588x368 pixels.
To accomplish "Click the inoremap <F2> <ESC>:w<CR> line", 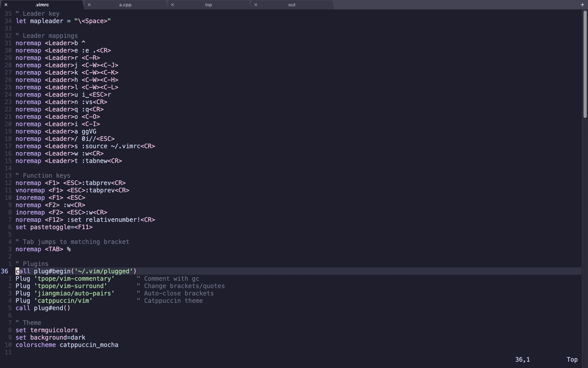I will [61, 212].
